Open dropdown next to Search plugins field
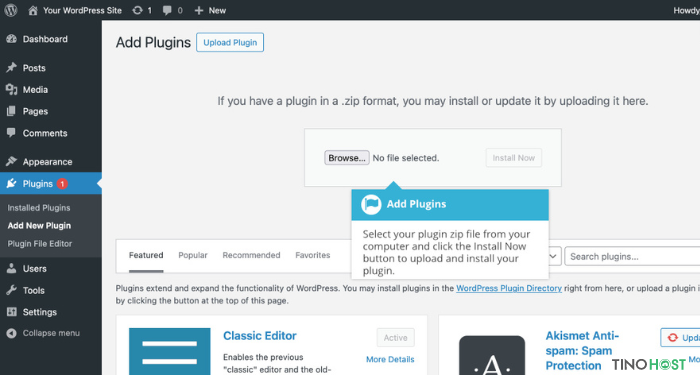Image resolution: width=700 pixels, height=375 pixels. tap(554, 256)
